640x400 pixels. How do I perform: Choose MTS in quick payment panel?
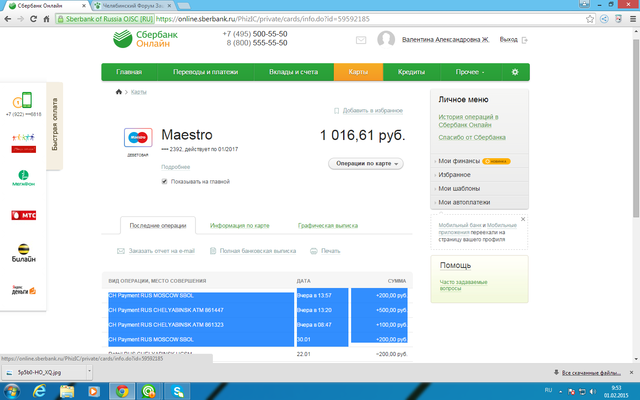coord(23,215)
